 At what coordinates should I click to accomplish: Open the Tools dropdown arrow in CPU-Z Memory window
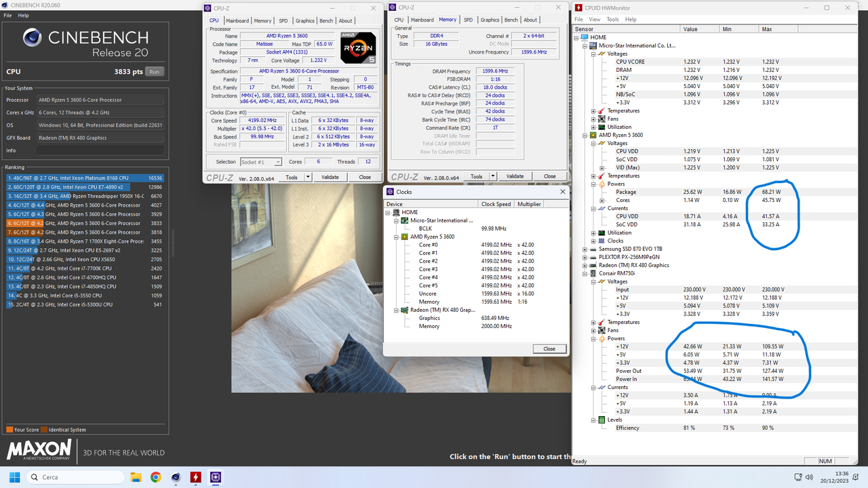[492, 176]
